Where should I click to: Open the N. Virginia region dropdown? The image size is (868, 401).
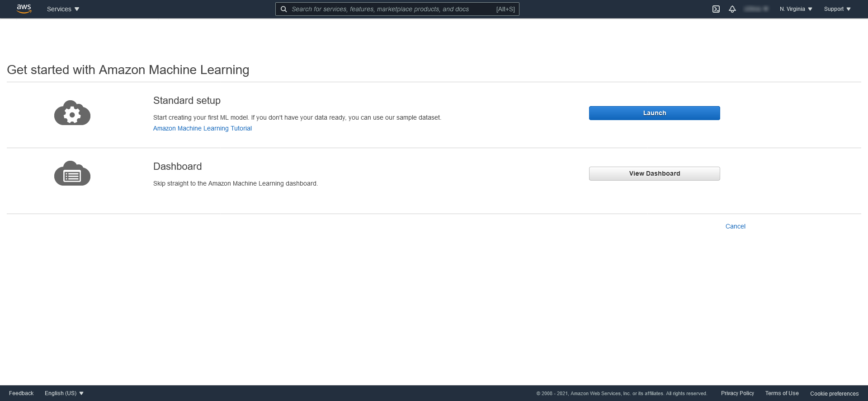pyautogui.click(x=796, y=9)
